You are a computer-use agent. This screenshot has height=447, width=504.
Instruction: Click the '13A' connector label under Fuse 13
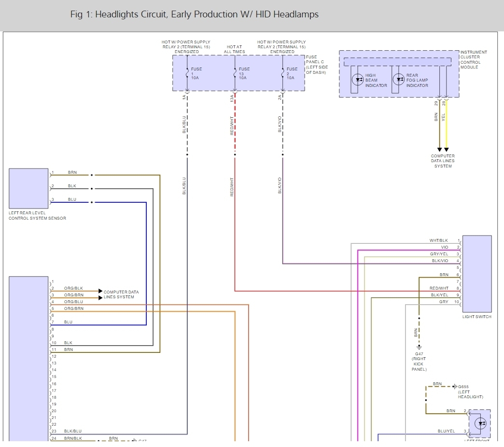tap(232, 98)
